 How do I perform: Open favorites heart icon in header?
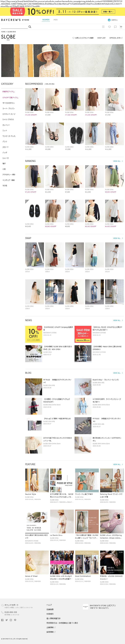(109, 27)
